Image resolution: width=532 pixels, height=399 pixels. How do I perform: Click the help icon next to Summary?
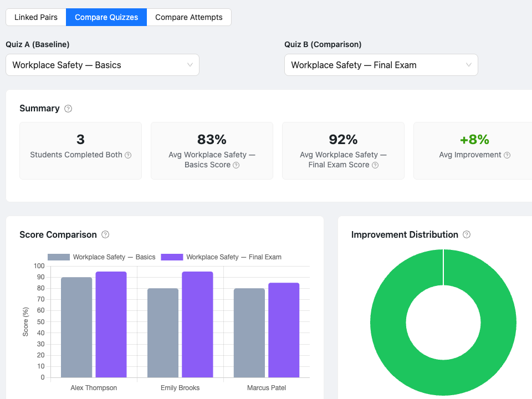click(68, 109)
